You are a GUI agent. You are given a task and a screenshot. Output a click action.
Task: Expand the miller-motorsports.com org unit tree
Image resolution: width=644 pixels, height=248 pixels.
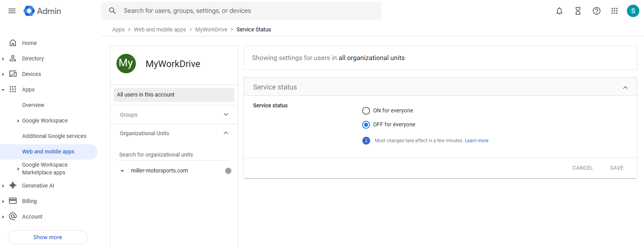[x=122, y=171]
